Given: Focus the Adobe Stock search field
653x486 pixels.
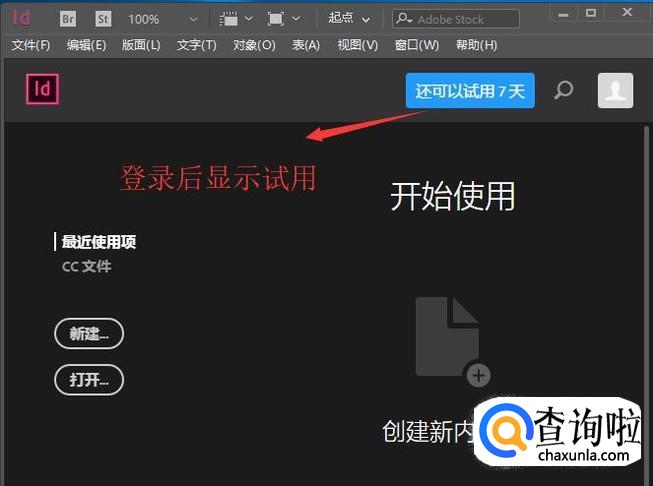Looking at the screenshot, I should pos(456,19).
